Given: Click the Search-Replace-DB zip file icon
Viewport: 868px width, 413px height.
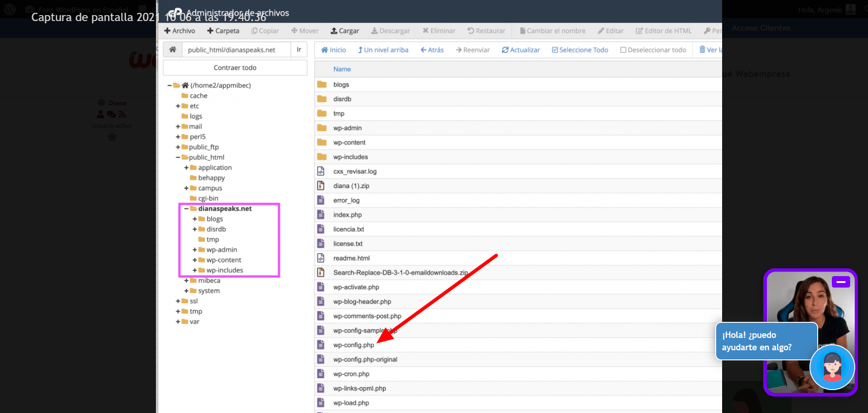Looking at the screenshot, I should click(321, 272).
